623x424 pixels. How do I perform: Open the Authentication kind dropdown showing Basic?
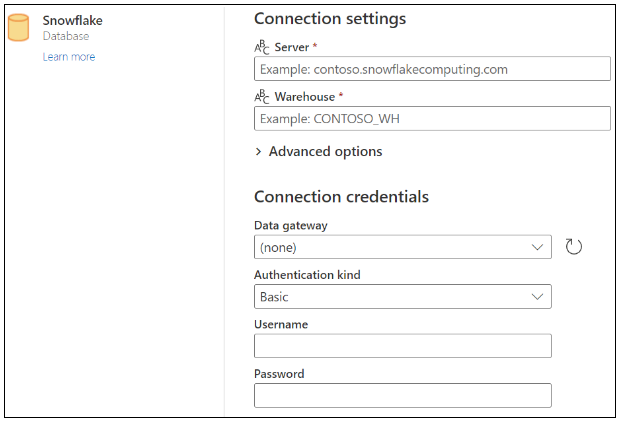point(392,297)
